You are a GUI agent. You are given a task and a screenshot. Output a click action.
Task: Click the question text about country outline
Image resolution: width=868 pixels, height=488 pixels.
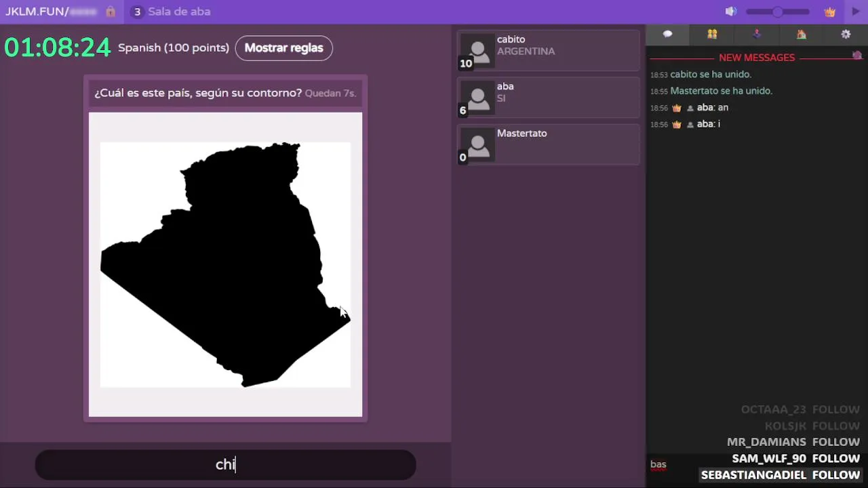[198, 93]
